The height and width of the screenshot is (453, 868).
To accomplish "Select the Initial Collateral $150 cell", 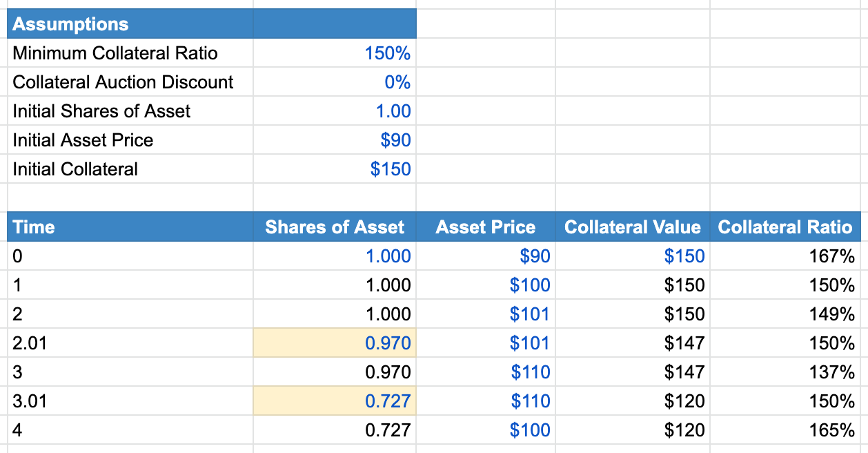I will (x=335, y=169).
